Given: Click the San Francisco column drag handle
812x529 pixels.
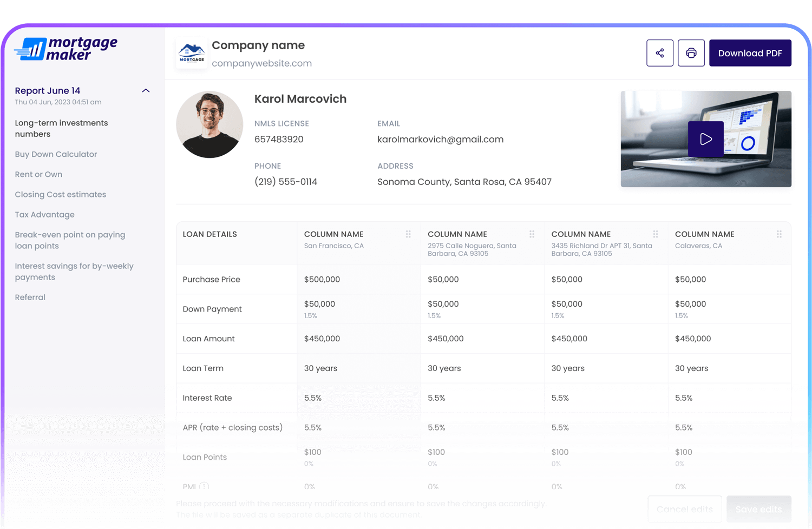Looking at the screenshot, I should pyautogui.click(x=408, y=234).
